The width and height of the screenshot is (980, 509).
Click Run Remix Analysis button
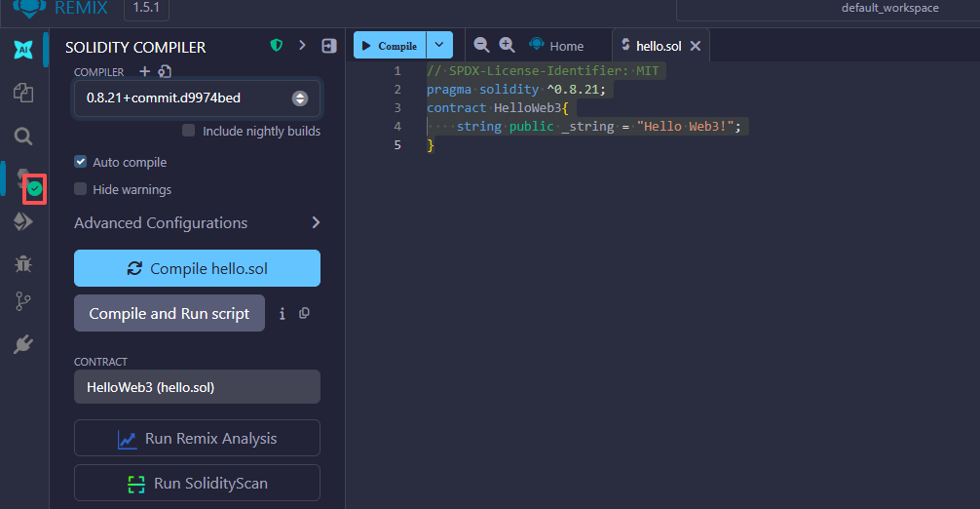198,439
